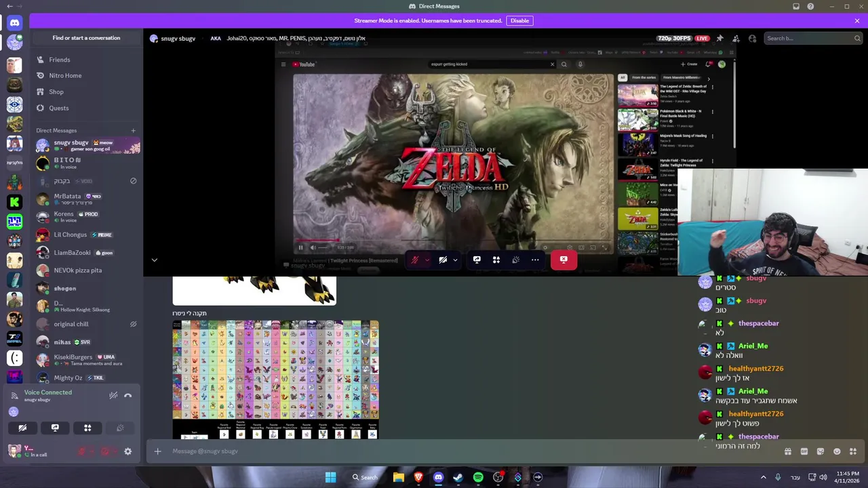The image size is (868, 488).
Task: Open the shogon direct message
Action: (86, 288)
